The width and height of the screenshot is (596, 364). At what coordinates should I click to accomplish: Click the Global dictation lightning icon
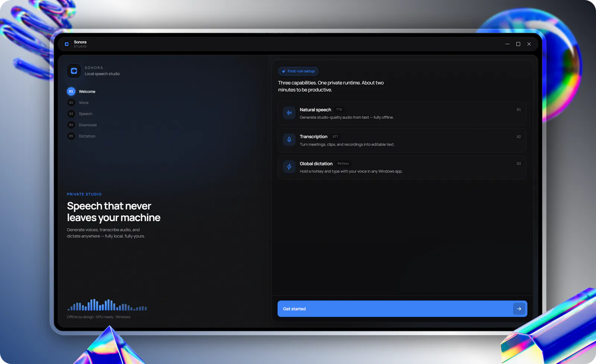(x=289, y=167)
